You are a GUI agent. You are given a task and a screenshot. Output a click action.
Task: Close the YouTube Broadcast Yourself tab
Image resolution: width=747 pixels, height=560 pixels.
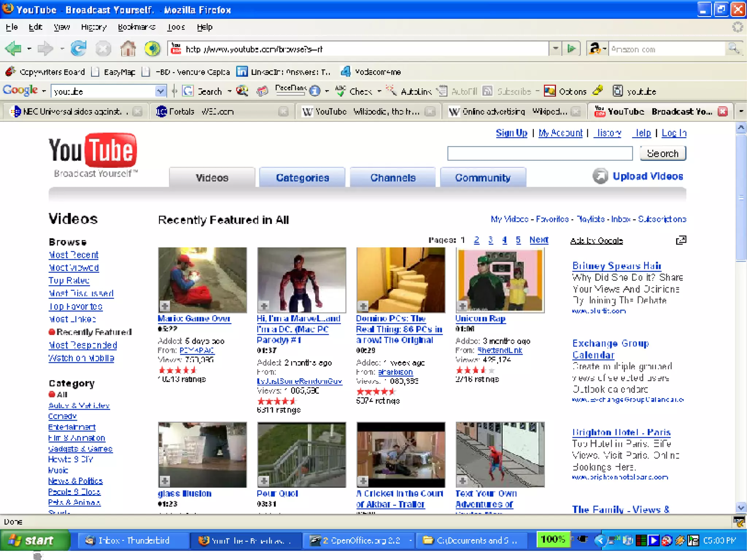click(723, 111)
